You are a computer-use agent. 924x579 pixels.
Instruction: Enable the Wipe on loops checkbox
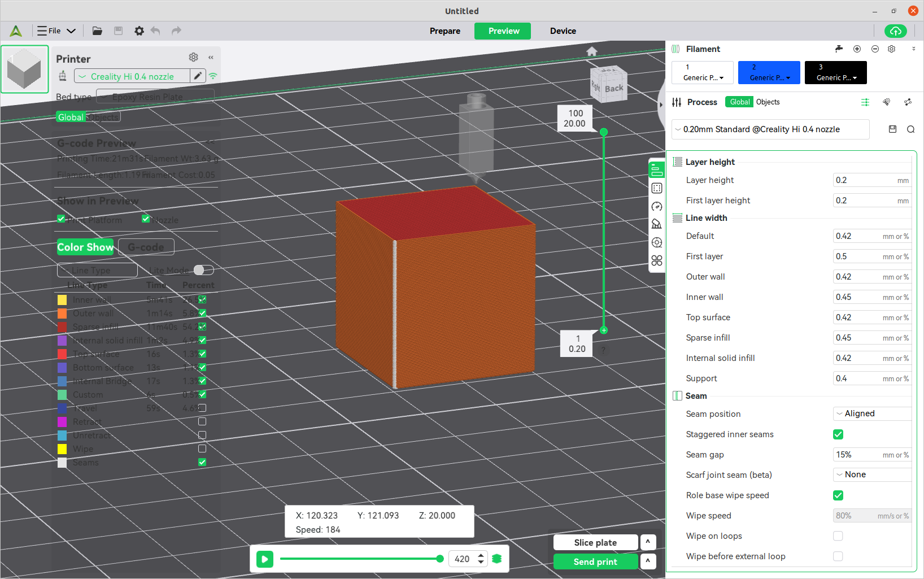click(x=838, y=536)
